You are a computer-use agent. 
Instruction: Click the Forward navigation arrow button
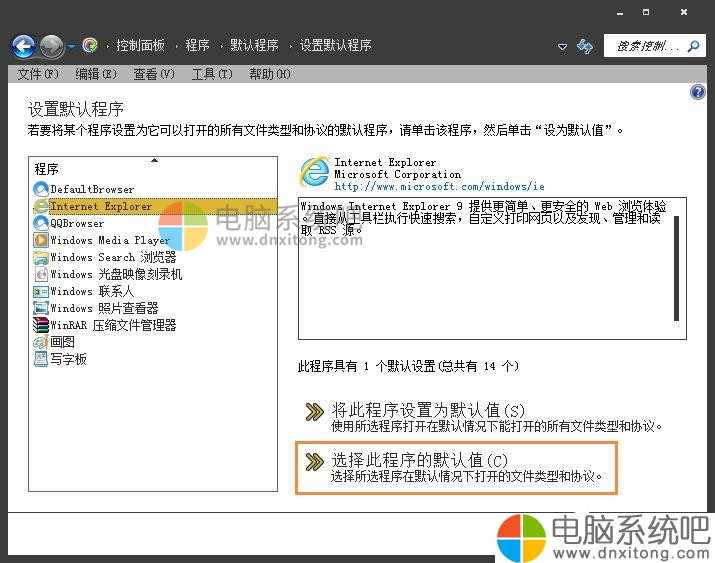coord(52,46)
